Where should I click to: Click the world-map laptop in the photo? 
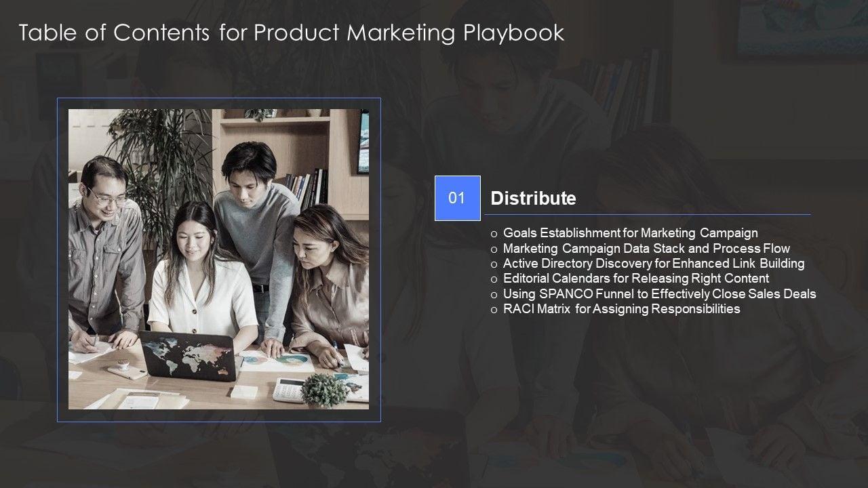188,356
